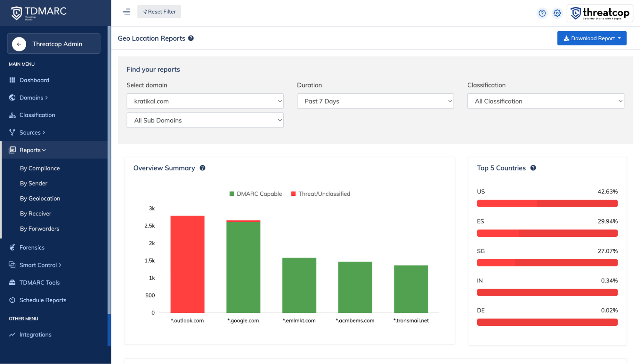Expand the All Sub Domains dropdown
The width and height of the screenshot is (640, 364).
pos(205,120)
